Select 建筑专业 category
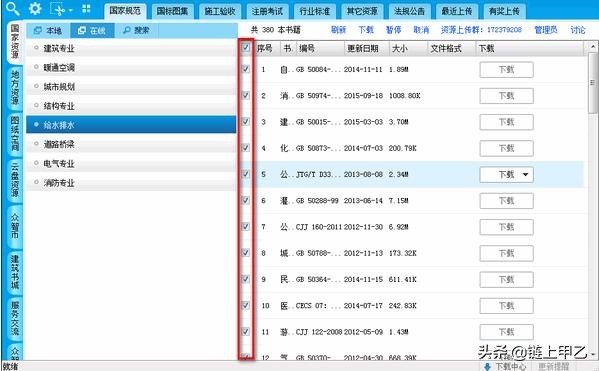This screenshot has height=371, width=599. 131,48
